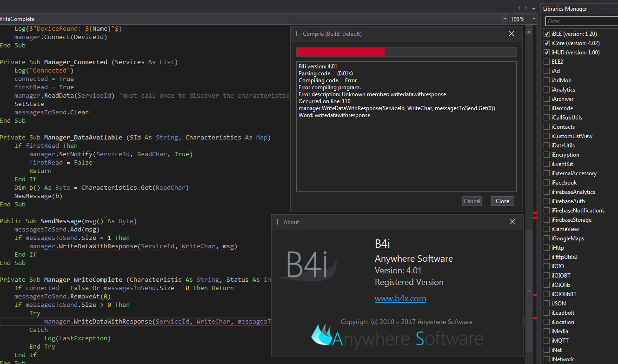Tick the iFirebaseAuth library checkbox
Screen dimensions: 618x364
(547, 201)
